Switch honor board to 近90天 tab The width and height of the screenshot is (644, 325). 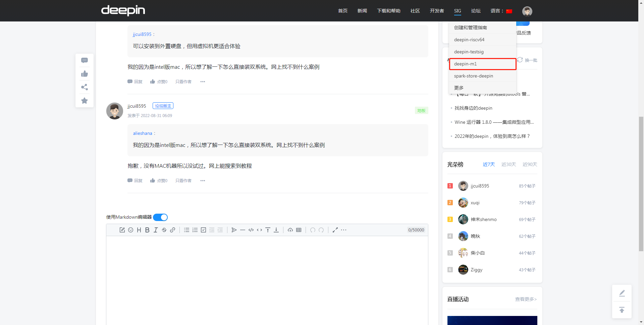coord(530,164)
